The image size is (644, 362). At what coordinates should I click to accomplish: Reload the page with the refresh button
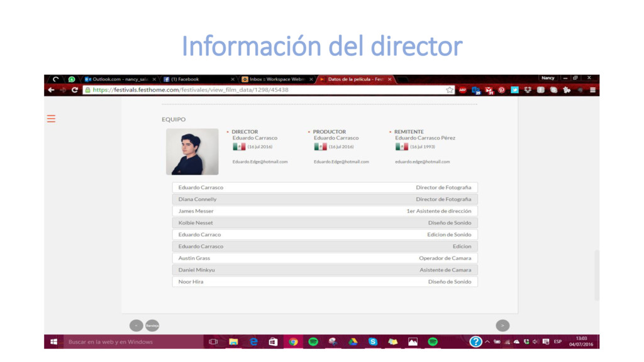coord(75,90)
